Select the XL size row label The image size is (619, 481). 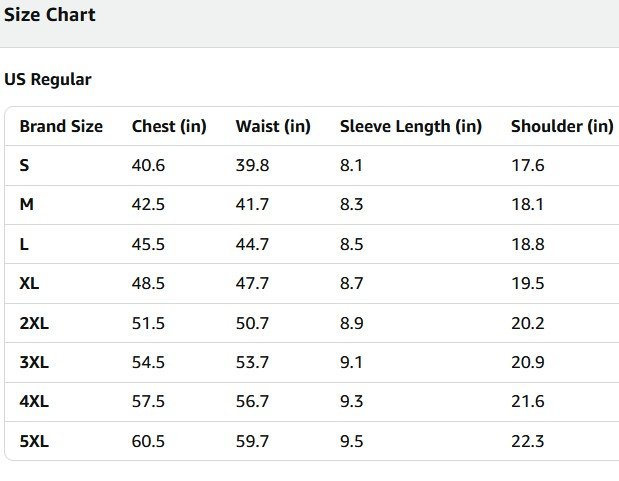[x=30, y=284]
